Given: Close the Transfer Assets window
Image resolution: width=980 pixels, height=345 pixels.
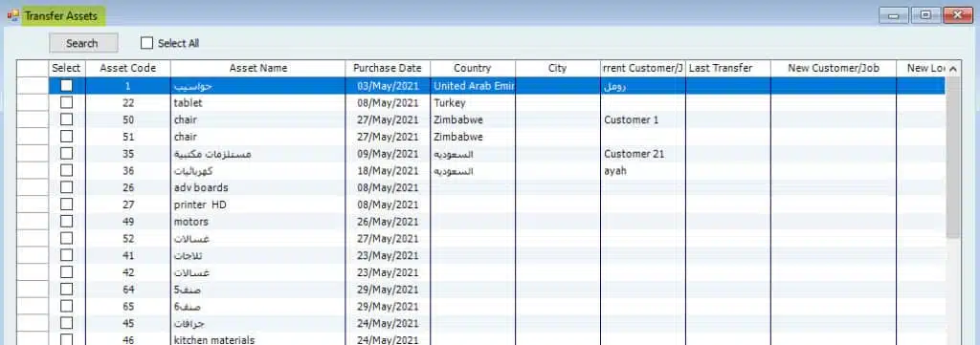Looking at the screenshot, I should click(x=957, y=15).
